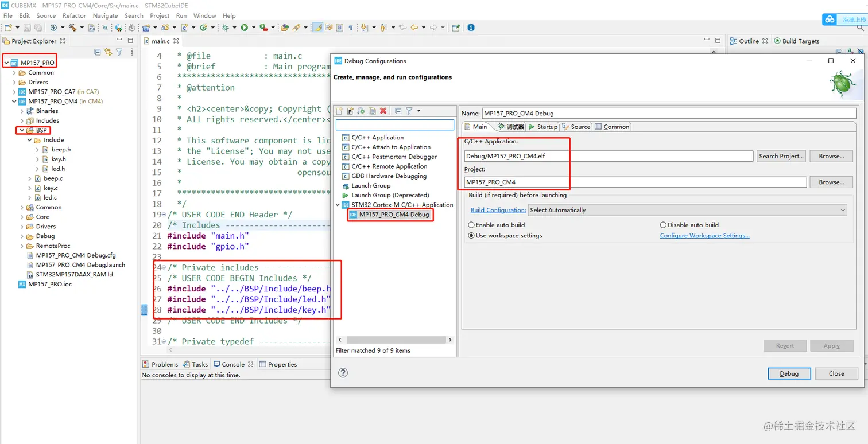Collapse STM32 Cortex-M C/C++ Application node

[338, 205]
